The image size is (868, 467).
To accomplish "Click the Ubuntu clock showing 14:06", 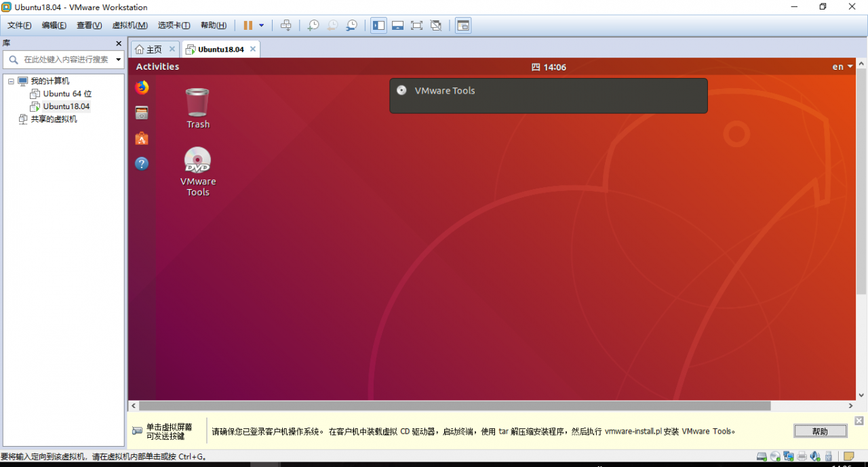I will pyautogui.click(x=549, y=66).
